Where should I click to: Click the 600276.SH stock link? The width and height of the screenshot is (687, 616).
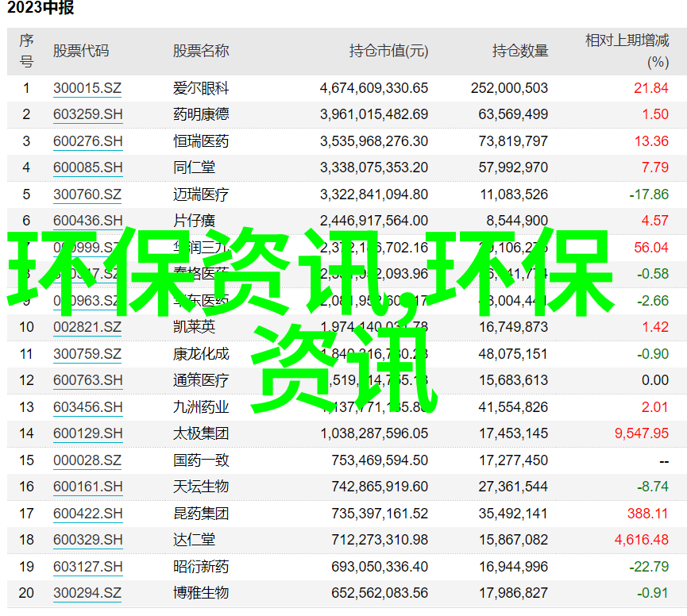[87, 141]
